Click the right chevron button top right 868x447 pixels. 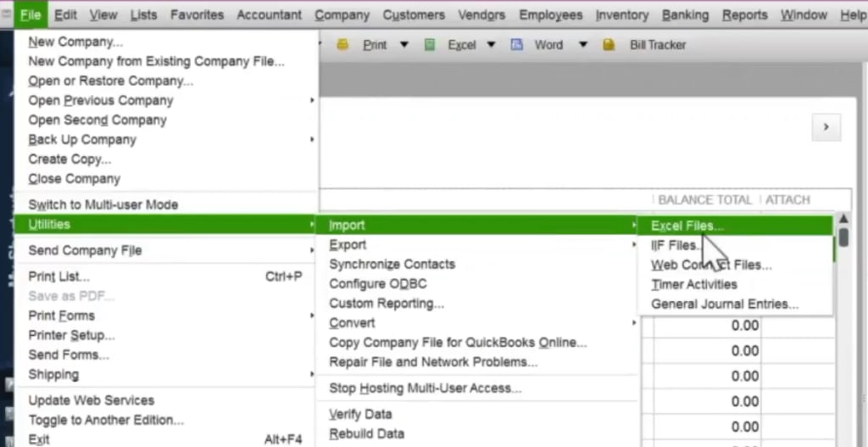pos(826,127)
